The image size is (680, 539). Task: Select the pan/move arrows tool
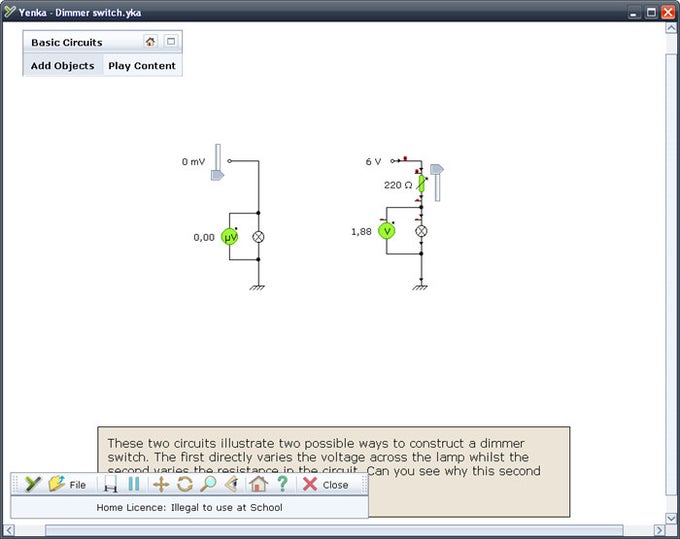click(161, 484)
